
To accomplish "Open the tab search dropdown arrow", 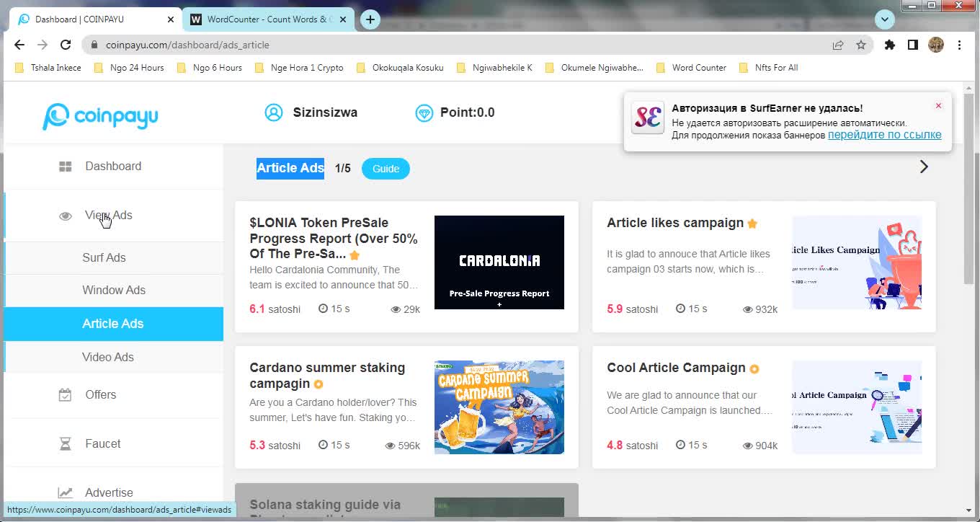I will point(884,19).
